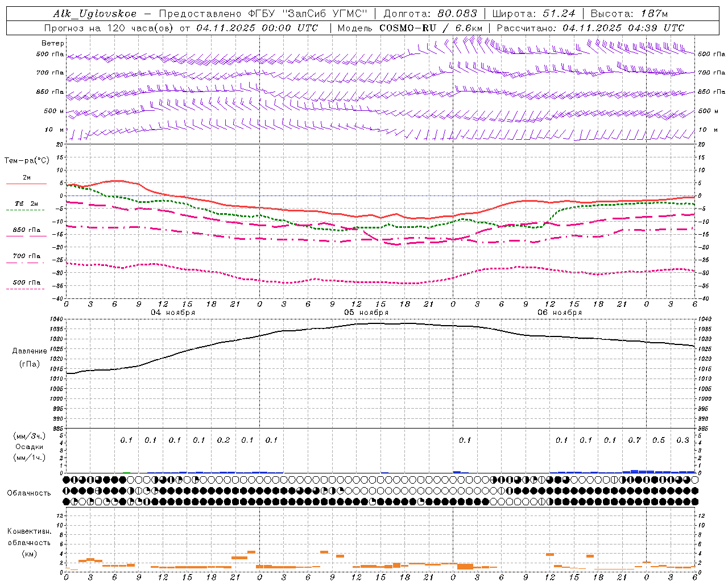Screen dimensions: 728x582
Task: Click the precipitation value '0.5'
Action: pyautogui.click(x=659, y=440)
